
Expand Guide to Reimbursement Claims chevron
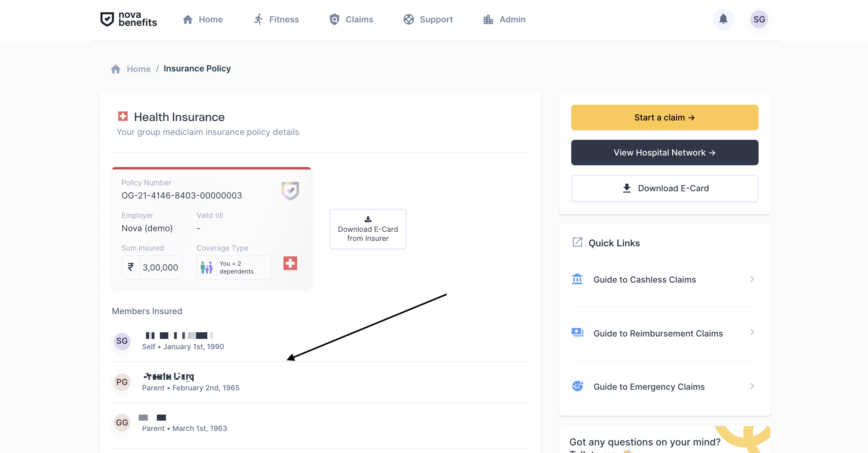(x=752, y=333)
